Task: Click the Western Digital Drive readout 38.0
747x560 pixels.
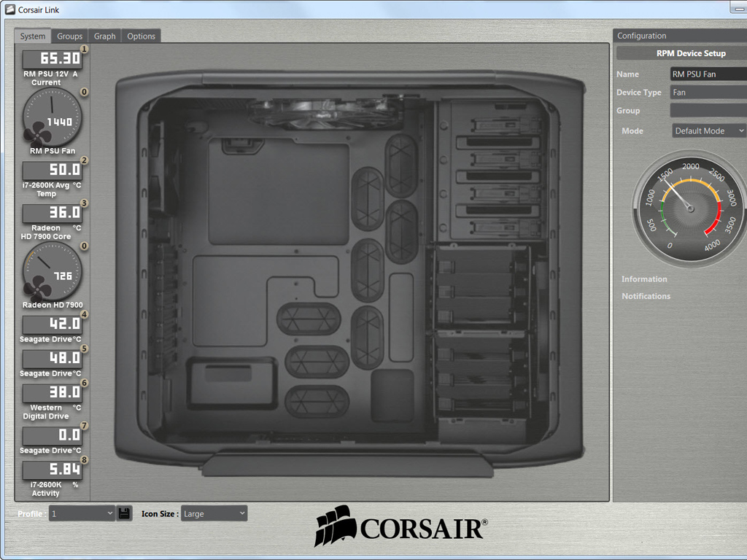Action: (x=52, y=393)
